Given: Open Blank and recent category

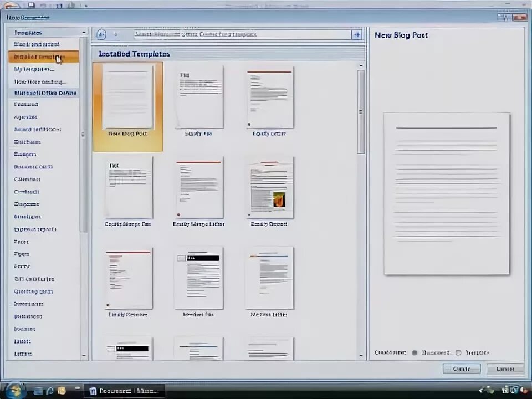Looking at the screenshot, I should 44,44.
